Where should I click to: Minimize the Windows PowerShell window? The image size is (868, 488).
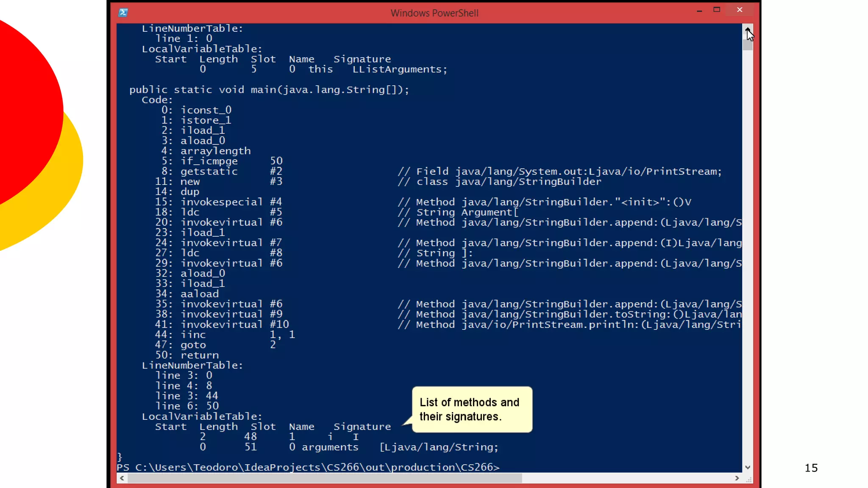699,10
